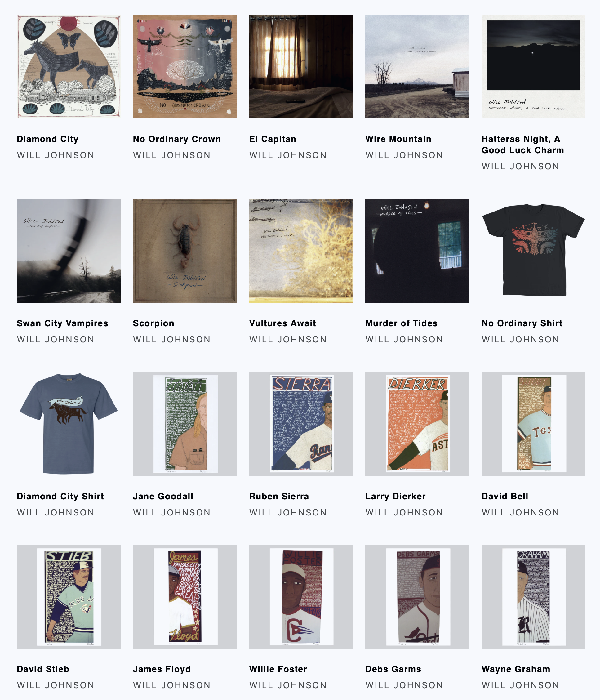View the No Ordinary Shirt t-shirt image

pos(533,251)
